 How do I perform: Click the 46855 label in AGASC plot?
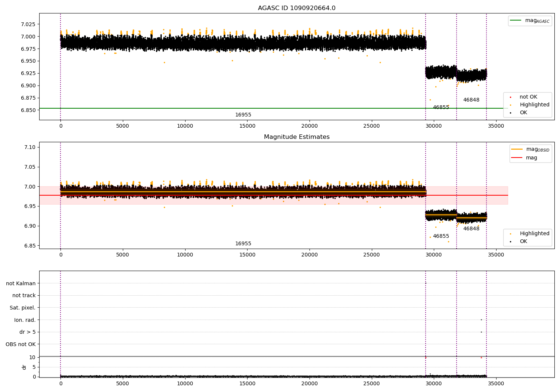click(x=441, y=108)
